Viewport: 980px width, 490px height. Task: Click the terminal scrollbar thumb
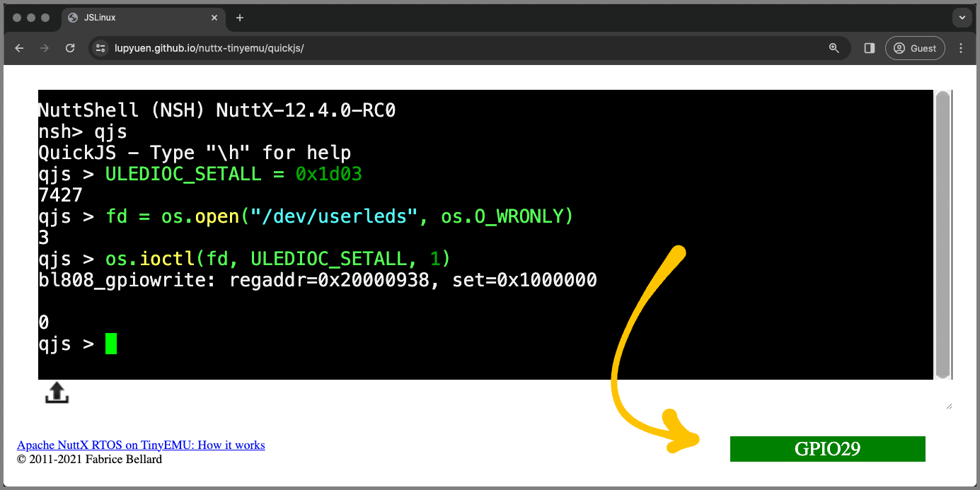point(942,235)
